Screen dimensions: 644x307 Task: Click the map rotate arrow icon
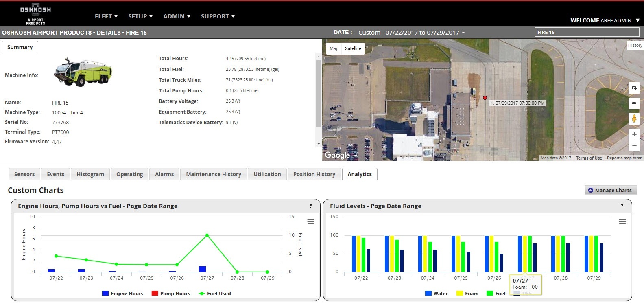pos(634,88)
